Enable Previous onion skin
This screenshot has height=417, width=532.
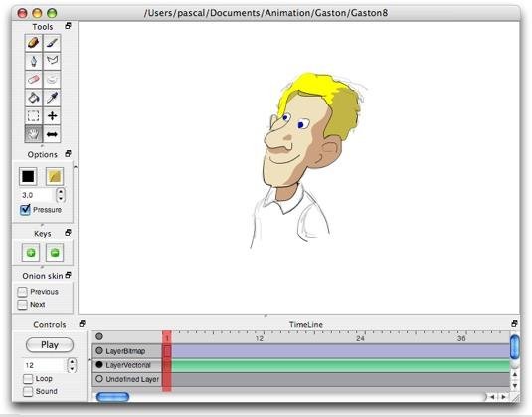[23, 292]
